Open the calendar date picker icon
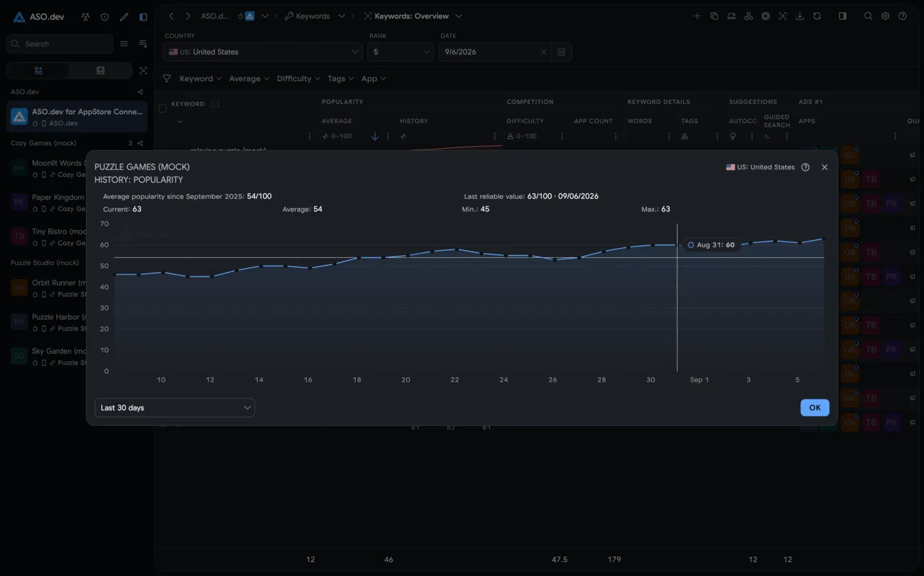This screenshot has height=576, width=924. [561, 52]
